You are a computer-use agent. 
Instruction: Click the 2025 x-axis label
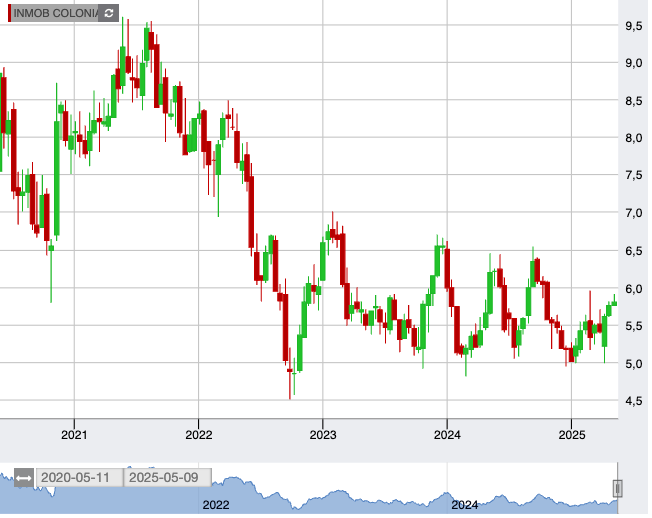(x=572, y=435)
